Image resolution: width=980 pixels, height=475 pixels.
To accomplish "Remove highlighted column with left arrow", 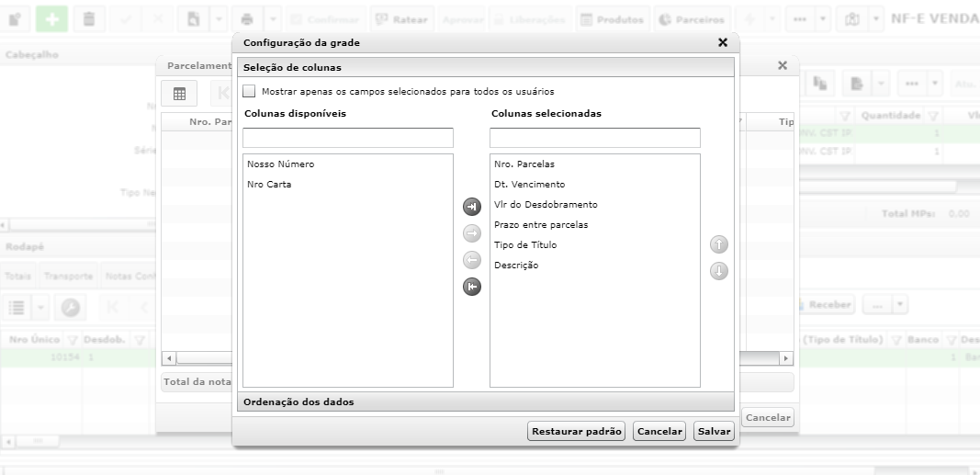I will 472,260.
